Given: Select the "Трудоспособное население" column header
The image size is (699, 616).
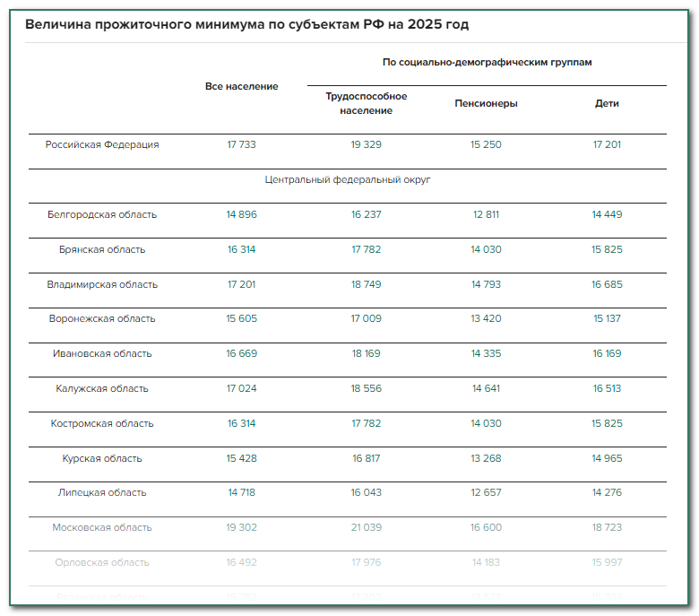Looking at the screenshot, I should (366, 103).
